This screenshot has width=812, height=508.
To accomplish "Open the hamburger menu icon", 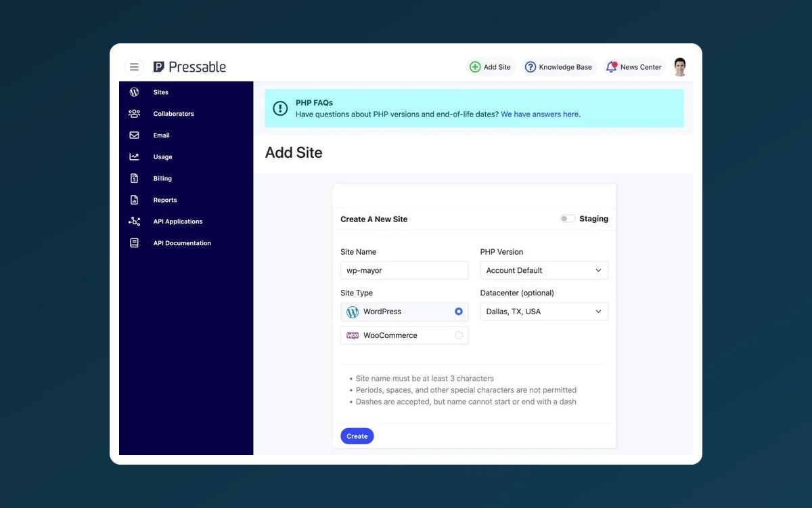I will pyautogui.click(x=134, y=67).
